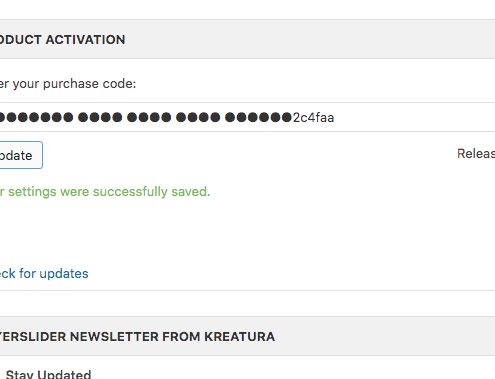Place cursor after 2c4faa in code field
The height and width of the screenshot is (379, 495).
[x=335, y=118]
